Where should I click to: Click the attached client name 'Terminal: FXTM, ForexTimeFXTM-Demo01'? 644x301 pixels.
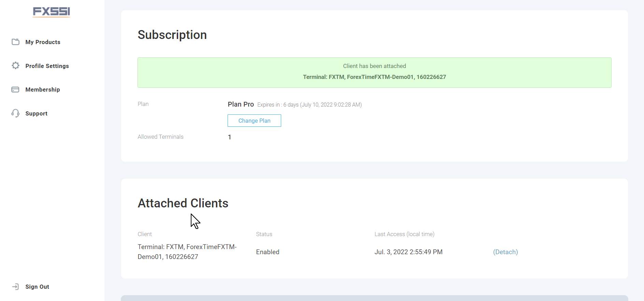pyautogui.click(x=187, y=252)
